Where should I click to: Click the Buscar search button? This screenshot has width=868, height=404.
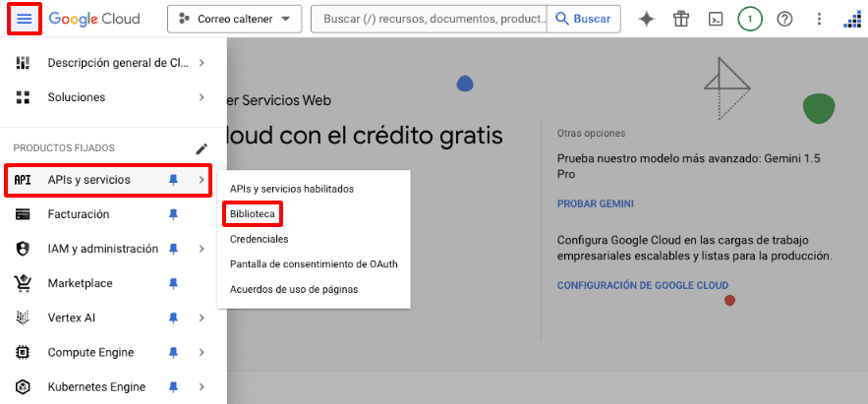(x=584, y=19)
